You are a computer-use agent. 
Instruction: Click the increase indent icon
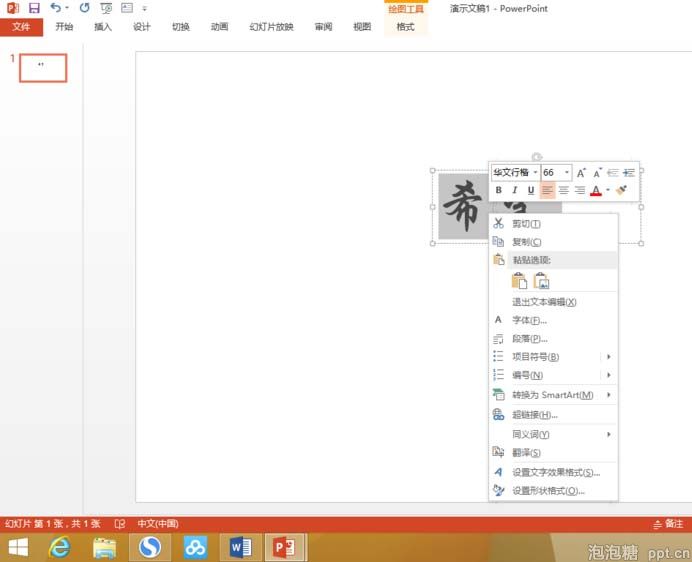coord(629,173)
